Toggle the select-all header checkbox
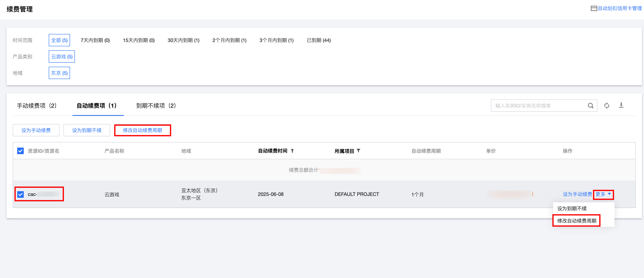 [x=20, y=151]
